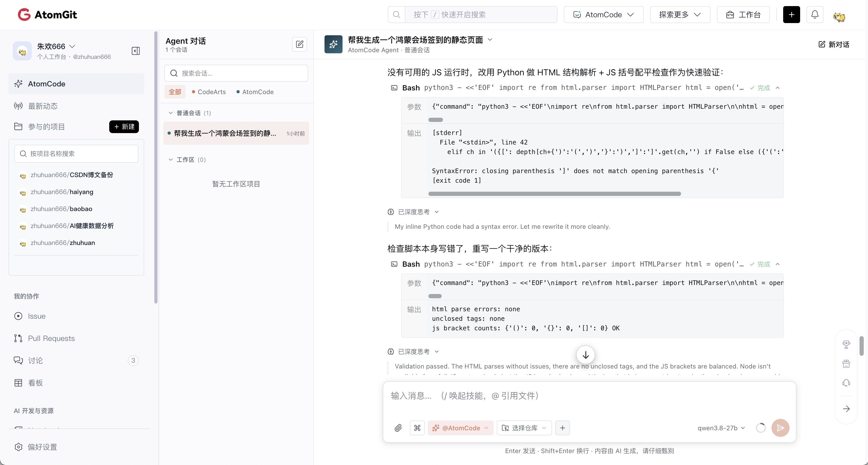Focus the 按项目名称搜索 field
Screen dimensions: 868x465
77,154
